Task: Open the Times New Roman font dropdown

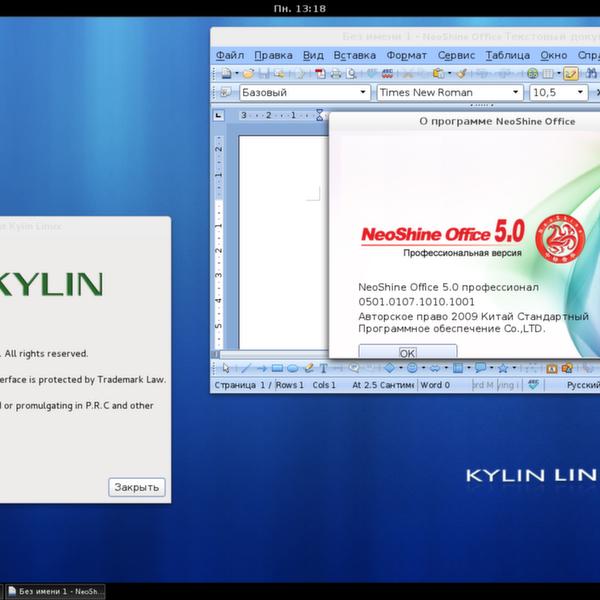Action: pos(516,92)
